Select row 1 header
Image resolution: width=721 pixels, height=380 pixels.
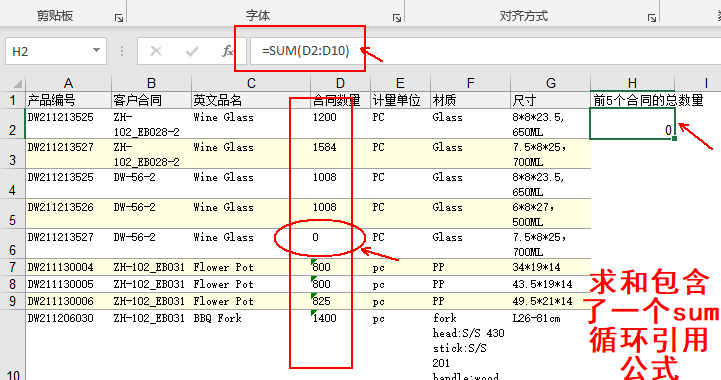tap(12, 100)
